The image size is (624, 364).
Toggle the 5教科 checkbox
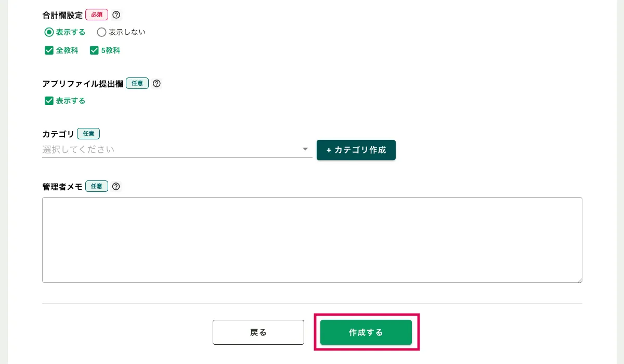[94, 50]
